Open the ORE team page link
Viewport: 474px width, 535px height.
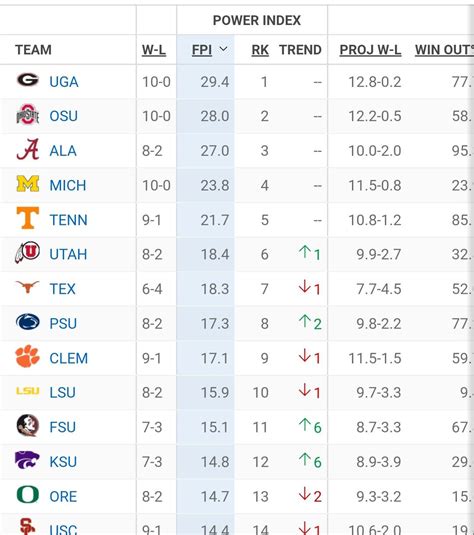[x=63, y=496]
